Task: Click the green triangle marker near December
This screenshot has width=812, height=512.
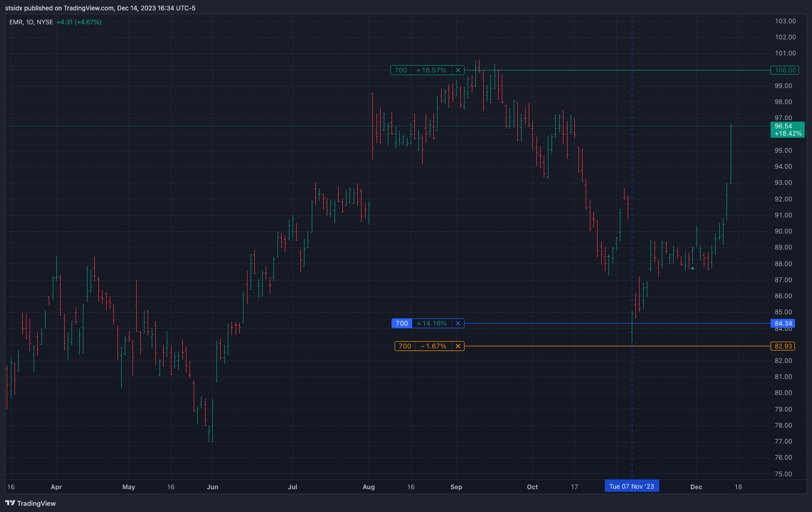Action: pyautogui.click(x=692, y=268)
